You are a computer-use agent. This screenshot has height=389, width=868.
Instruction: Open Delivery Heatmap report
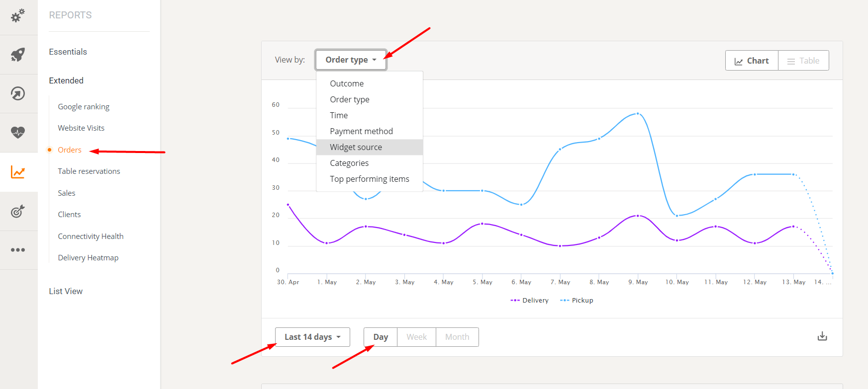(88, 257)
